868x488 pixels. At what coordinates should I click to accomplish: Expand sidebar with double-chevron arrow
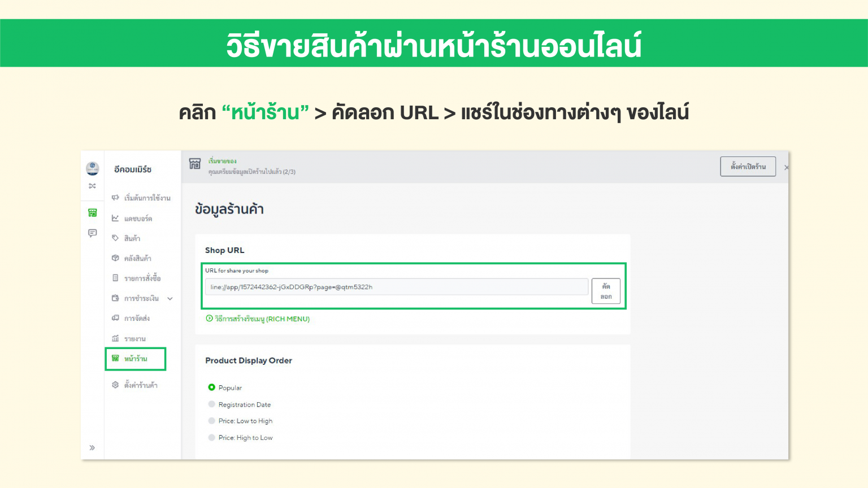coord(92,448)
